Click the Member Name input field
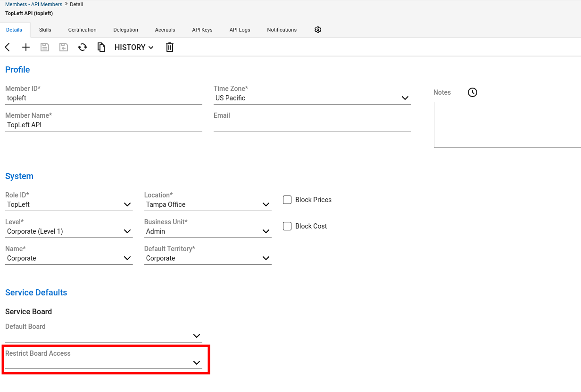The height and width of the screenshot is (392, 581). (x=104, y=125)
